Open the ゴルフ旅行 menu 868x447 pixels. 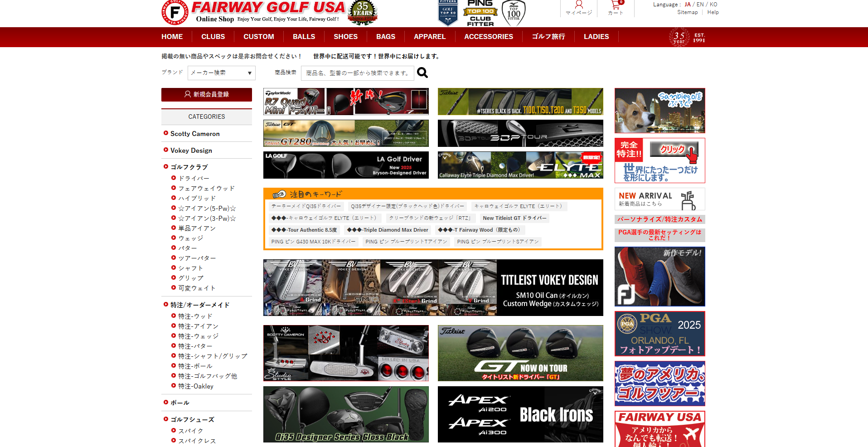pyautogui.click(x=548, y=37)
